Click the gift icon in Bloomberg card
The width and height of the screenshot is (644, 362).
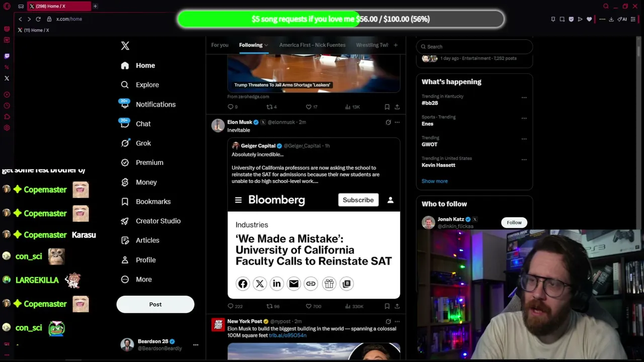coord(329,284)
